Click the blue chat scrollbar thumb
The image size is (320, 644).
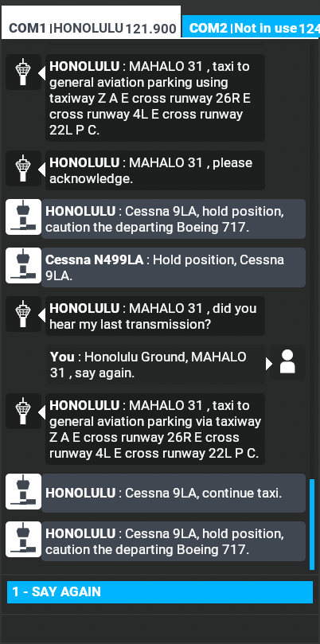pyautogui.click(x=312, y=525)
